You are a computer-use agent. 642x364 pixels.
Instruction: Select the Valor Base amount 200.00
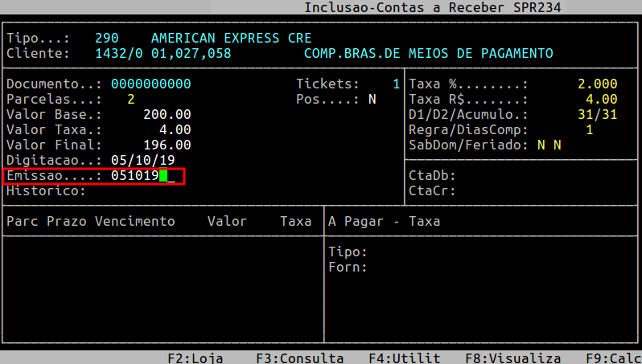point(167,115)
